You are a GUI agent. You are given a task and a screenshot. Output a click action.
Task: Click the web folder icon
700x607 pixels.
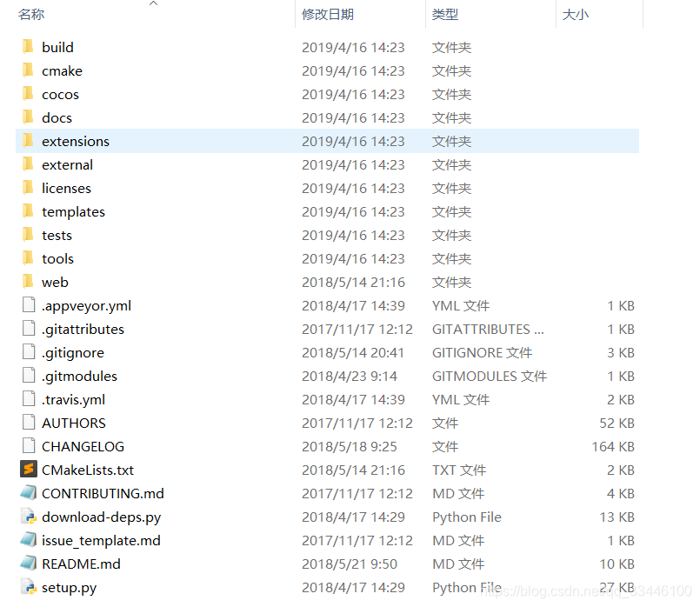tap(28, 282)
